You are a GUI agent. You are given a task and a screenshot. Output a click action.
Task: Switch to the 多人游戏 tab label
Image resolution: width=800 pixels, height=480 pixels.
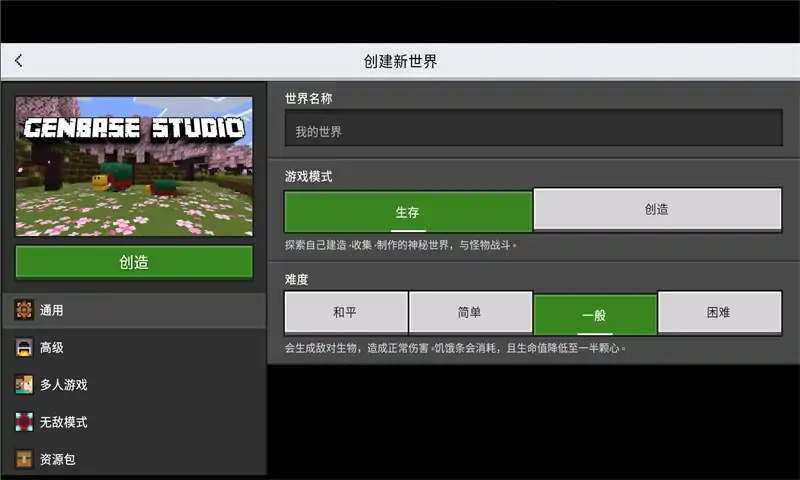click(x=64, y=385)
